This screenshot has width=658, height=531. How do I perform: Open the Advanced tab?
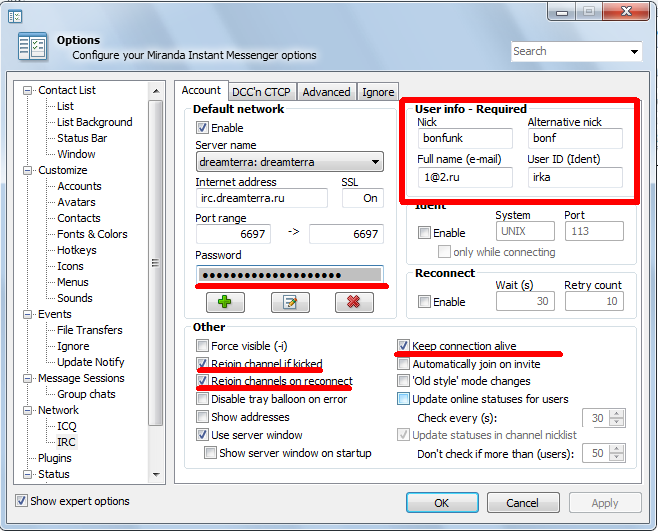pyautogui.click(x=326, y=92)
